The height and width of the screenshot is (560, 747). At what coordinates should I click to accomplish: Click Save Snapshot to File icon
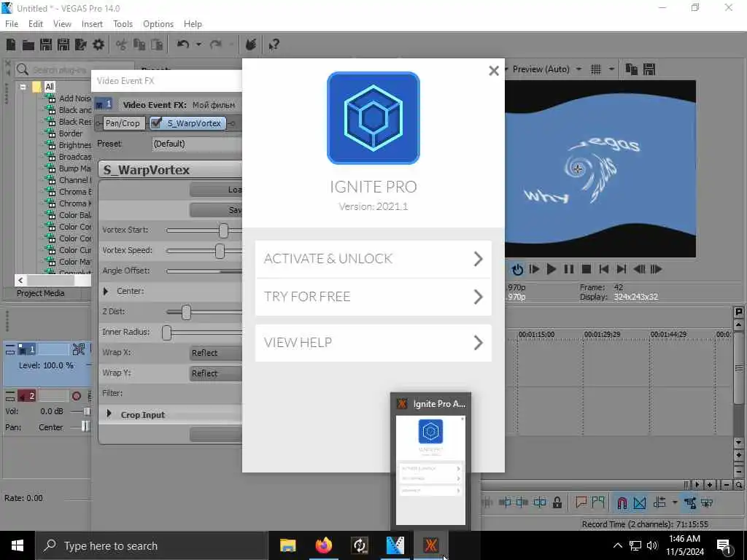coord(649,69)
